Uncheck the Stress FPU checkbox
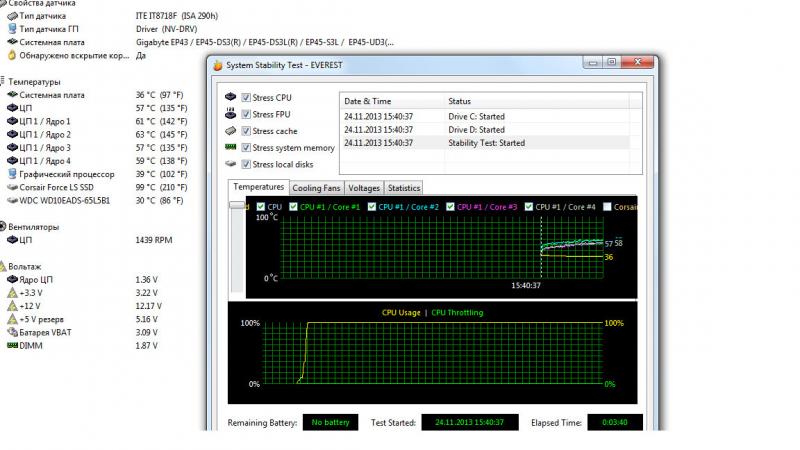This screenshot has height=450, width=800. [x=246, y=114]
